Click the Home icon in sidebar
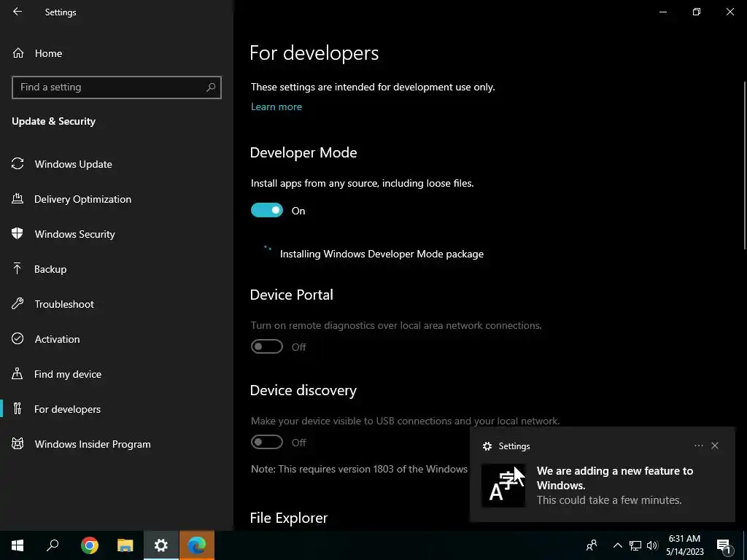The height and width of the screenshot is (560, 747). (18, 52)
